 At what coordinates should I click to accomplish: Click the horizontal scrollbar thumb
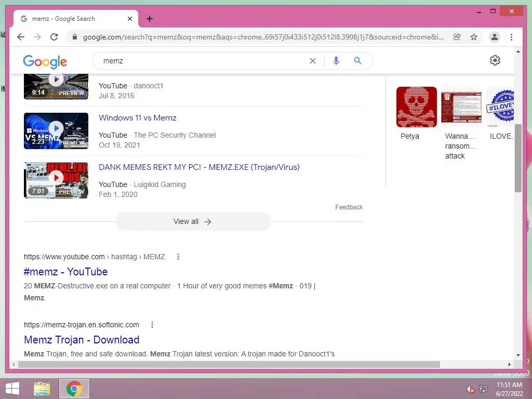point(229,364)
